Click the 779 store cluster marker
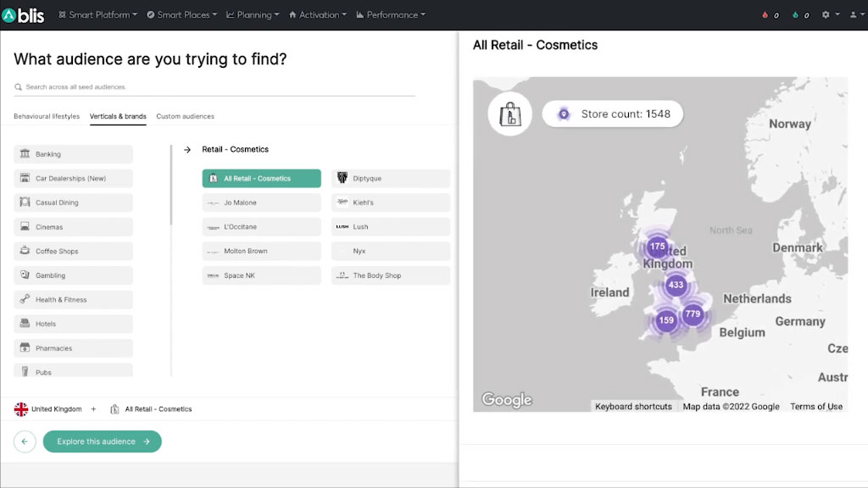 tap(693, 313)
